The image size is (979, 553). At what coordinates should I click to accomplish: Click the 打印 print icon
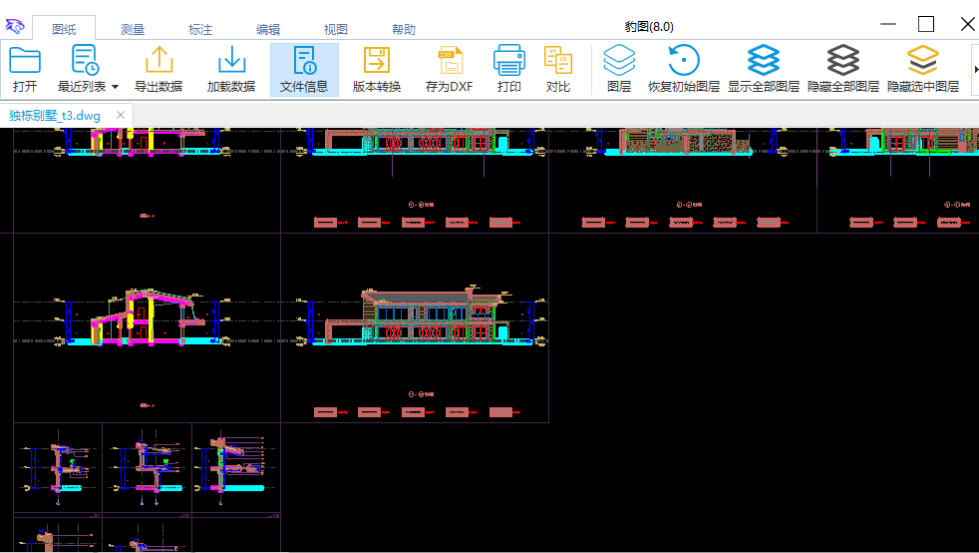click(509, 62)
